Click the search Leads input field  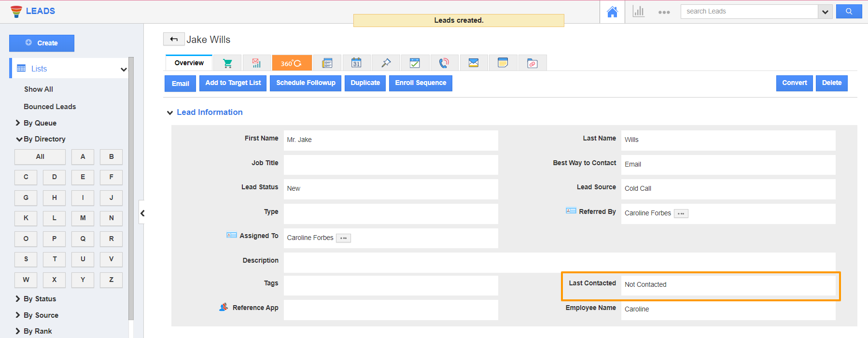749,12
